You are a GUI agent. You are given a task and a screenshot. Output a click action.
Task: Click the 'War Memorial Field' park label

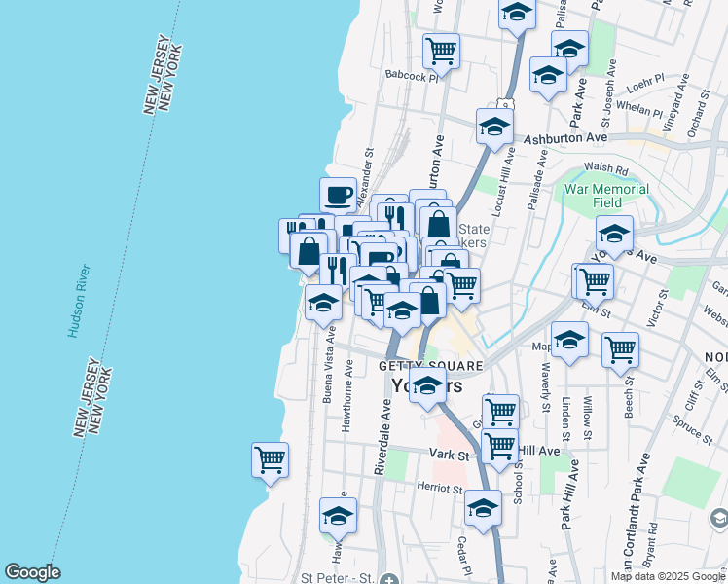coord(606,196)
